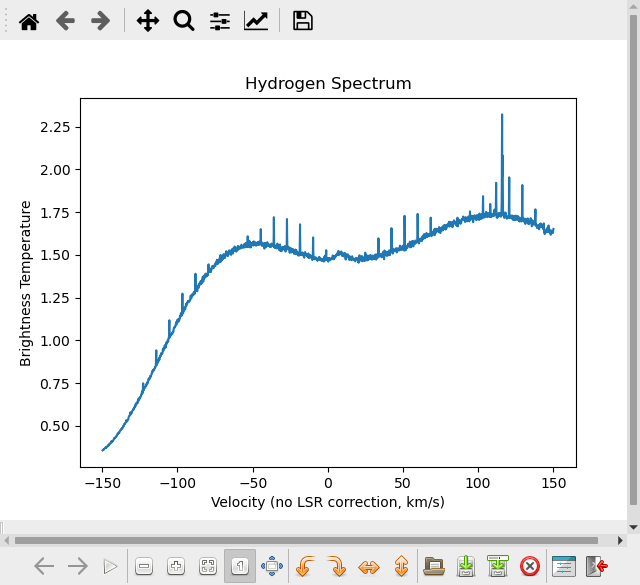The width and height of the screenshot is (640, 585).
Task: Click the scroll left arrow on horizontal scrollbar
Action: (x=7, y=541)
